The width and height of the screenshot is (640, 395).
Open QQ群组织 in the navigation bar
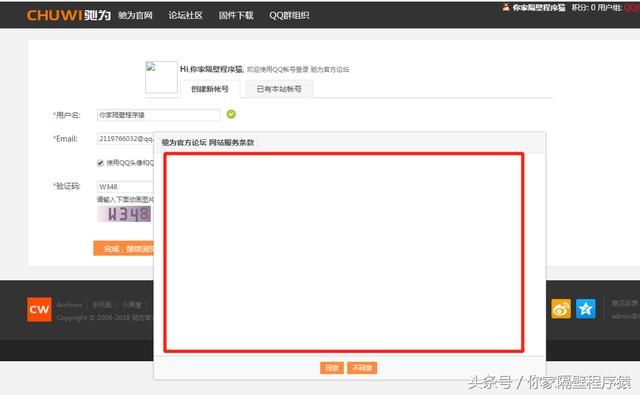[289, 15]
